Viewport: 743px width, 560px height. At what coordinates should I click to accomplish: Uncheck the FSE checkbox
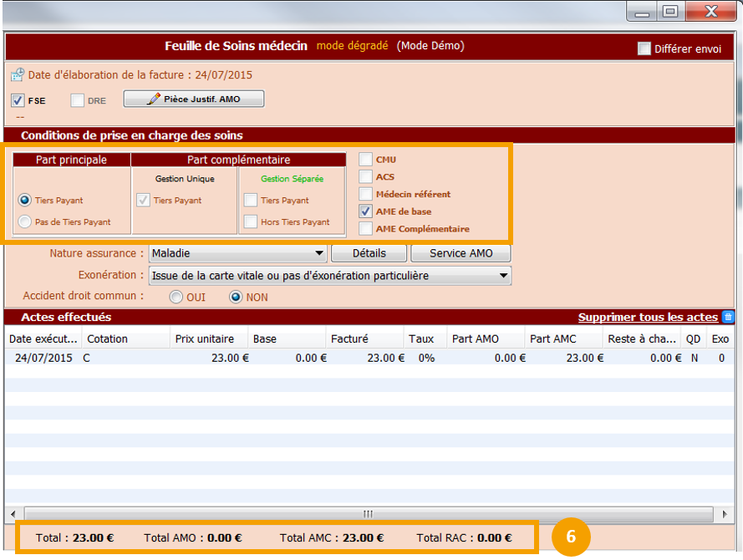click(18, 100)
